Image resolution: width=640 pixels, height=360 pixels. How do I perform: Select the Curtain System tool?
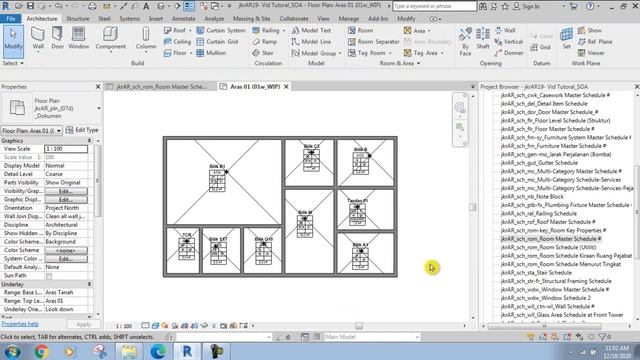[221, 30]
